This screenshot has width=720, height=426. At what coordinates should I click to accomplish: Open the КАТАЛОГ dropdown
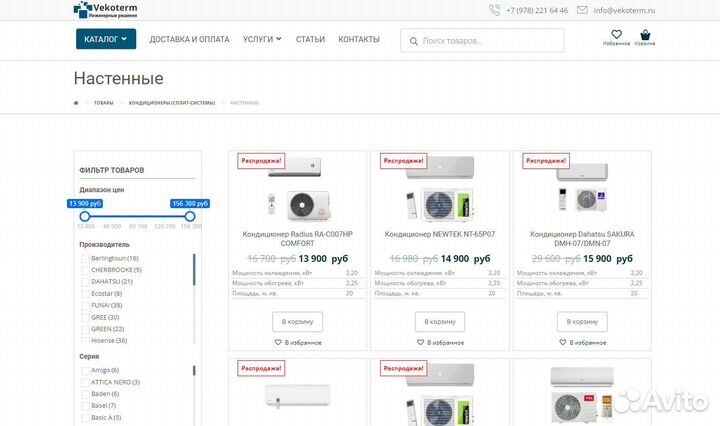[106, 39]
